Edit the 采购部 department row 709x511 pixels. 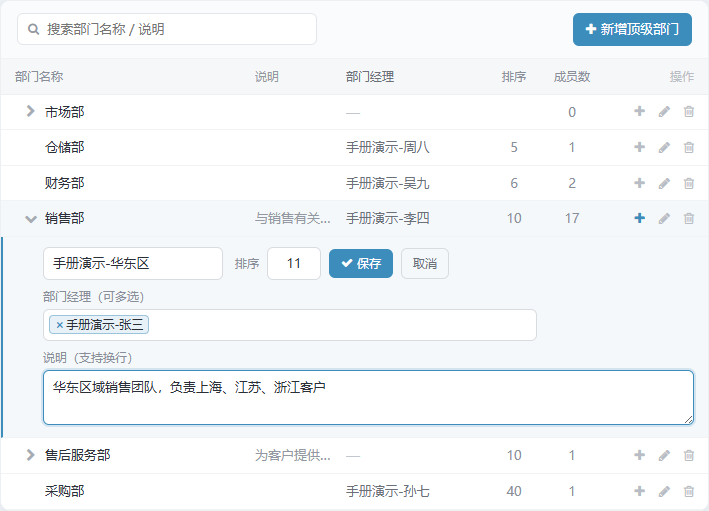(664, 491)
